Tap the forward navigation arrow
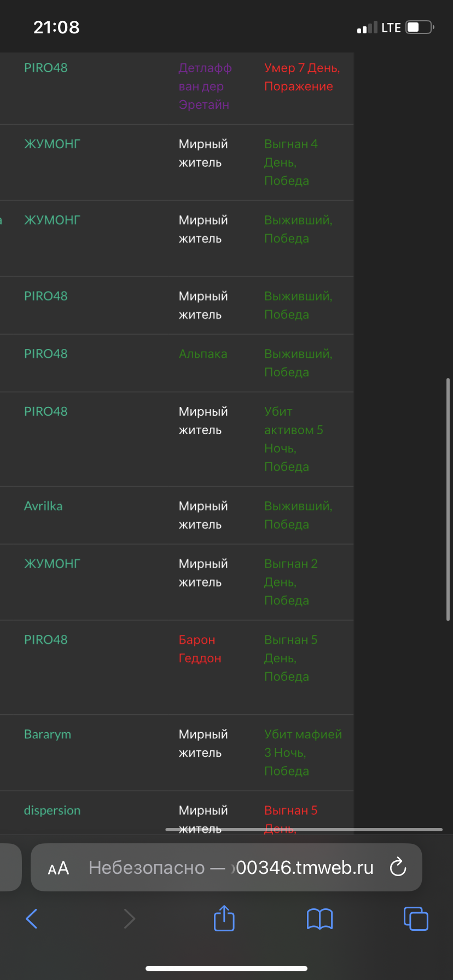The width and height of the screenshot is (453, 980). pos(129,919)
